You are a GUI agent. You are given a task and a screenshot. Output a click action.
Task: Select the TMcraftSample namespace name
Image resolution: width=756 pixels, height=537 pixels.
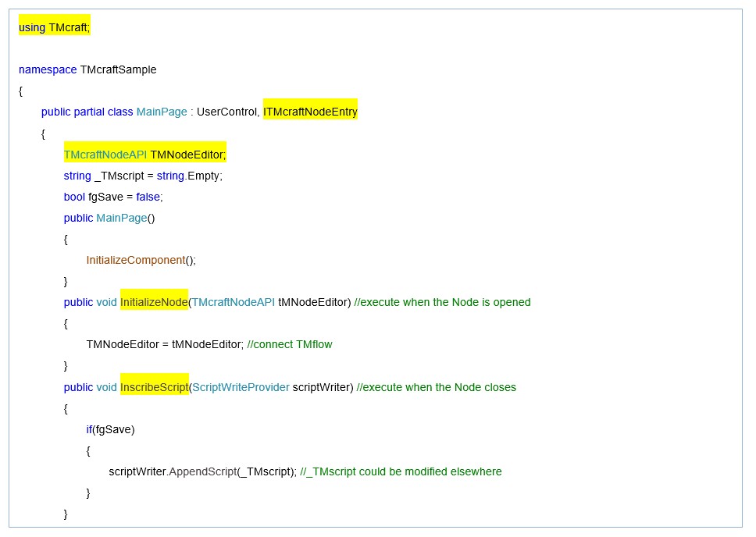(118, 69)
